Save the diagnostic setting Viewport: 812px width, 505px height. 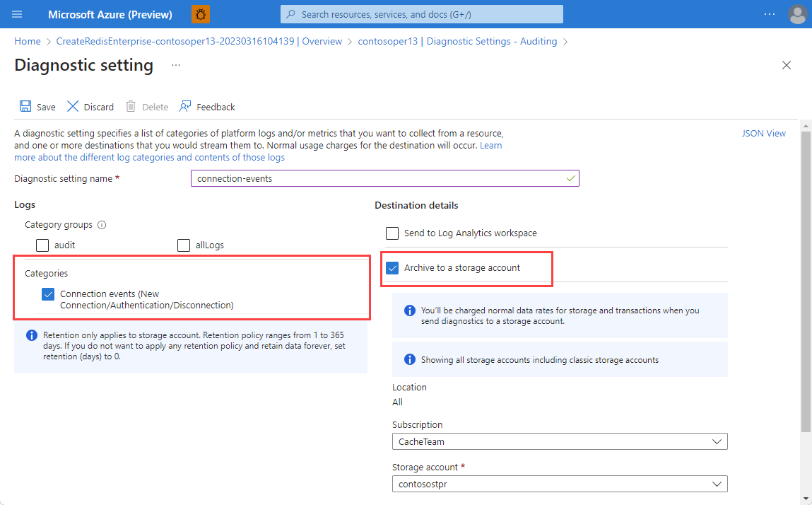pos(37,106)
